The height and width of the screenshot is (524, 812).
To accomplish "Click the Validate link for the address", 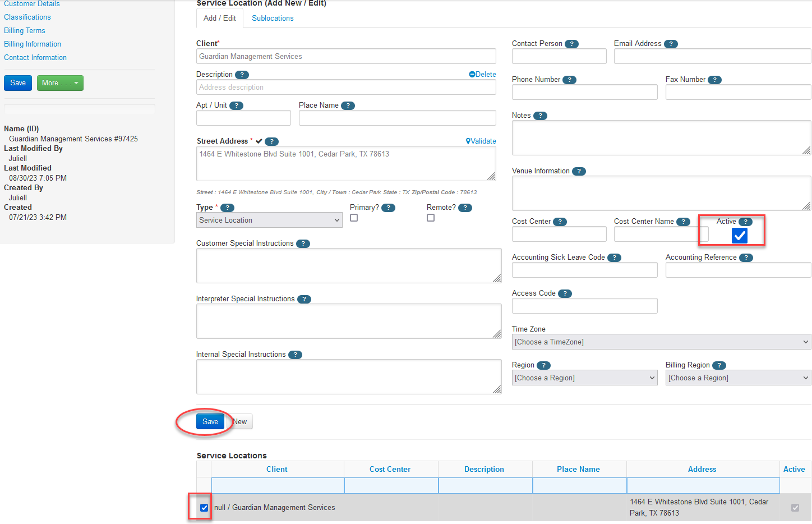I will [x=481, y=141].
